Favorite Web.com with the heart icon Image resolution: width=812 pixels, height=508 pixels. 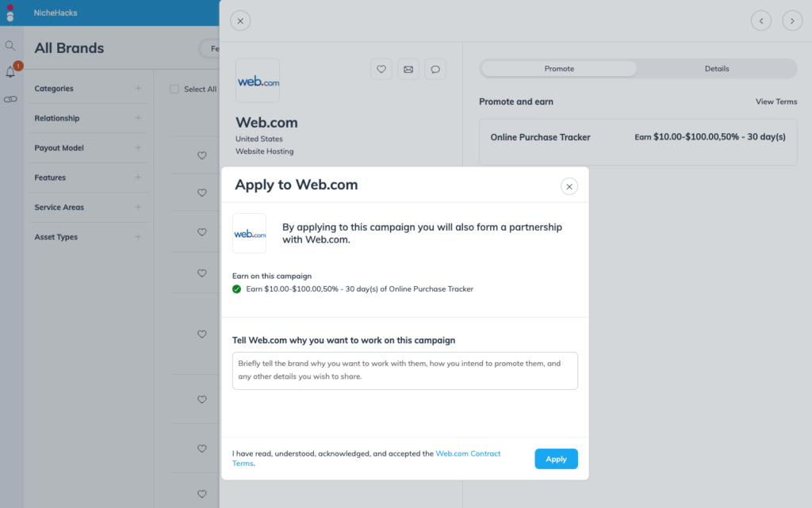(381, 69)
